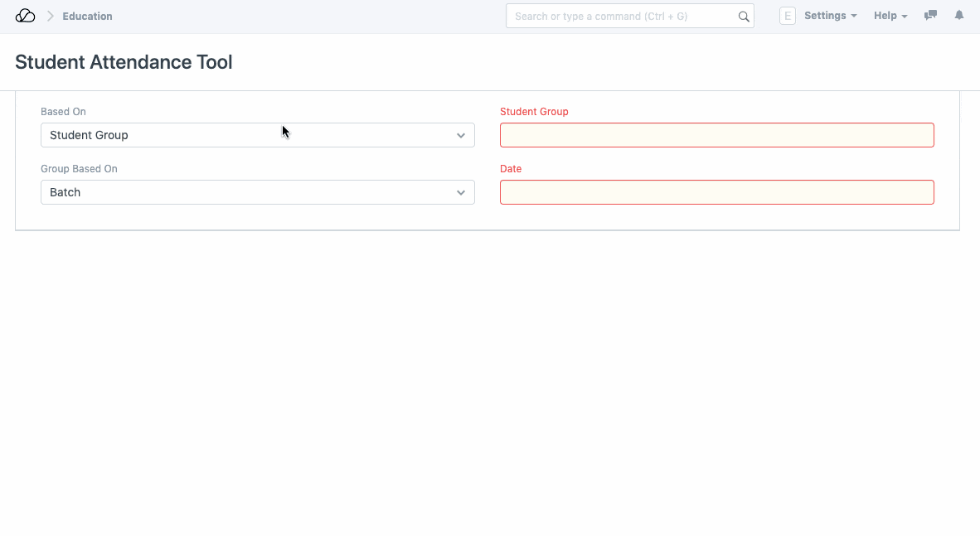Click the red Date field label
The height and width of the screenshot is (536, 980).
(x=511, y=169)
